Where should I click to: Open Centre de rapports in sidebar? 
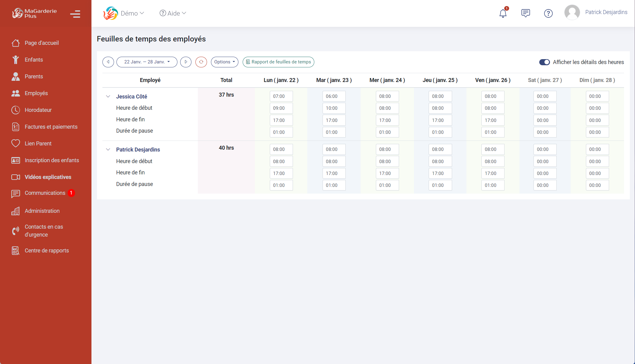coord(47,251)
